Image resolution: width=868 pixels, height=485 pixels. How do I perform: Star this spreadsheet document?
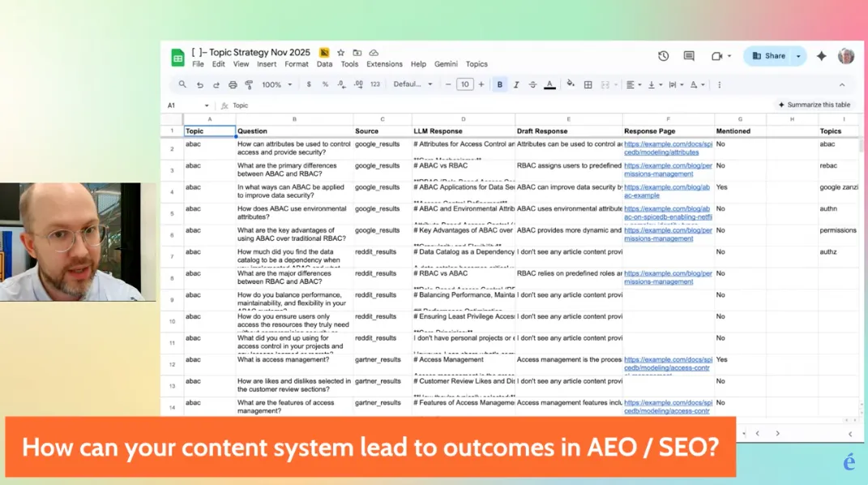(341, 53)
